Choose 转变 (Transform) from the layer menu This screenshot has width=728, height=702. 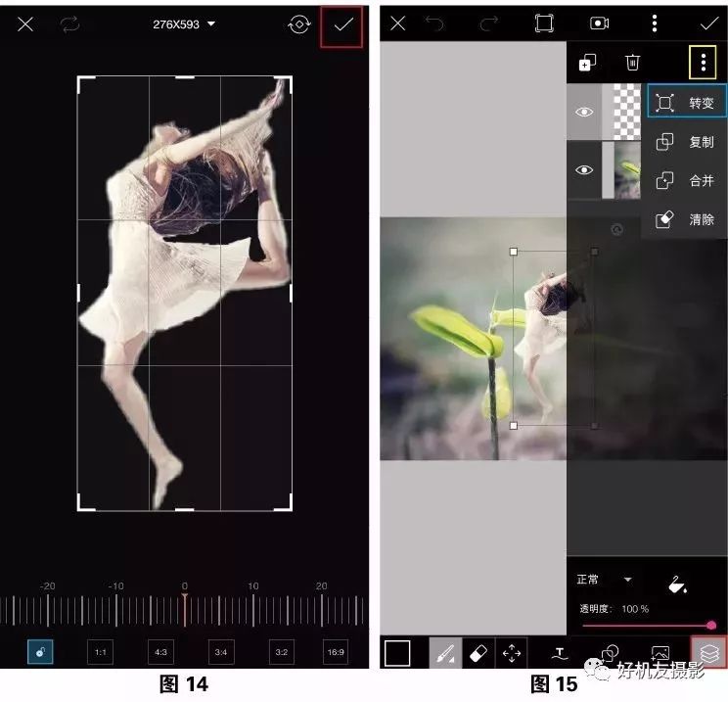pyautogui.click(x=687, y=101)
